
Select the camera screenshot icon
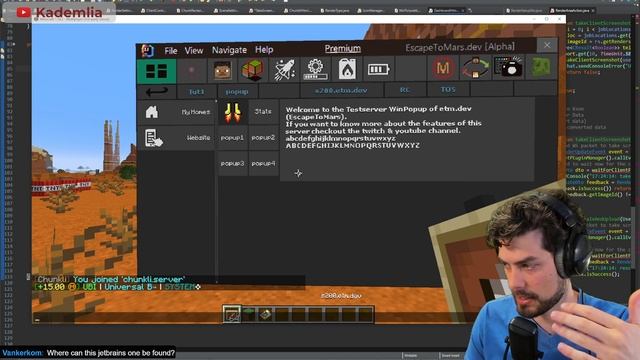click(507, 67)
